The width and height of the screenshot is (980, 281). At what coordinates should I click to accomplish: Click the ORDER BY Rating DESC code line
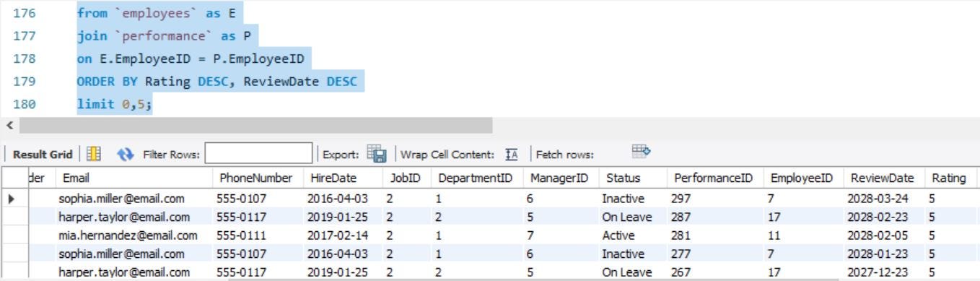pos(217,82)
